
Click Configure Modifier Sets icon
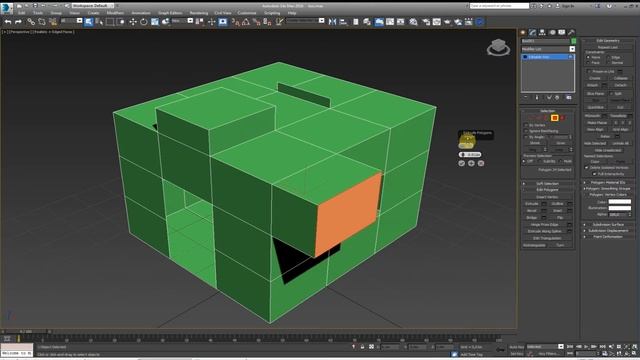(x=569, y=98)
